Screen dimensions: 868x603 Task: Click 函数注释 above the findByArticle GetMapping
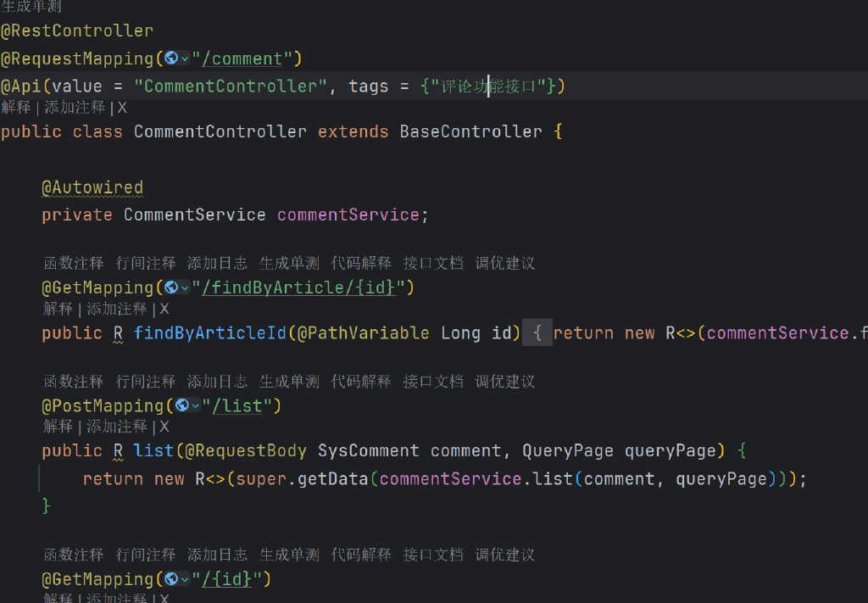point(74,264)
